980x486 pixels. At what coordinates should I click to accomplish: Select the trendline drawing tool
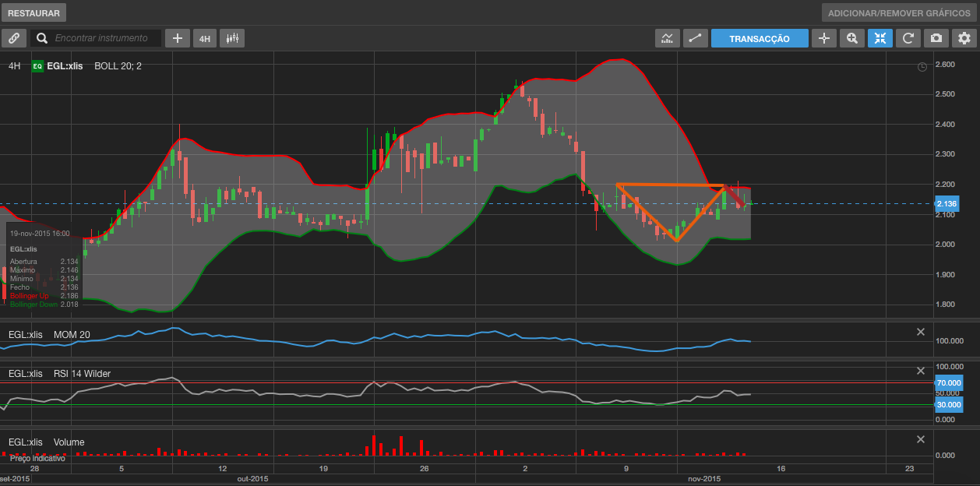tap(695, 38)
